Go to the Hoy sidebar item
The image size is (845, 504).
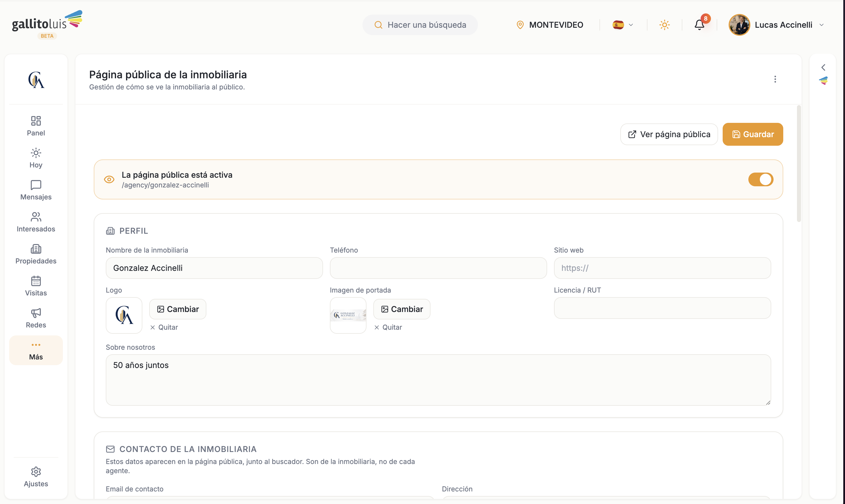(36, 158)
